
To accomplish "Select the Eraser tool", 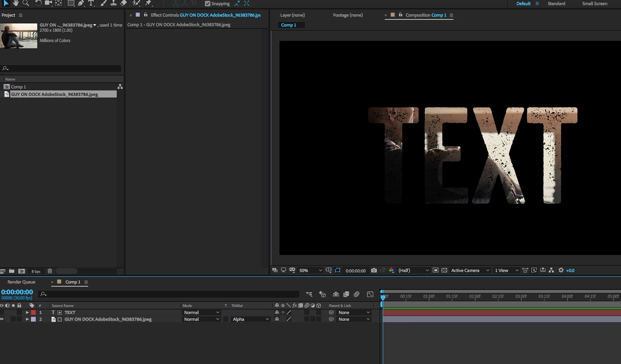I will click(123, 3).
